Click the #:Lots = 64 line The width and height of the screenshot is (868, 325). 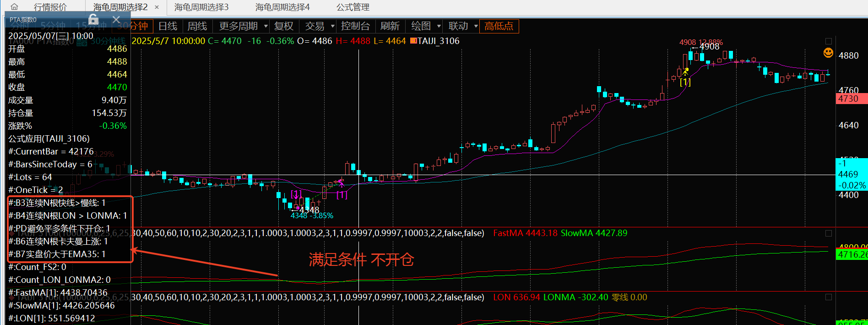pos(30,177)
